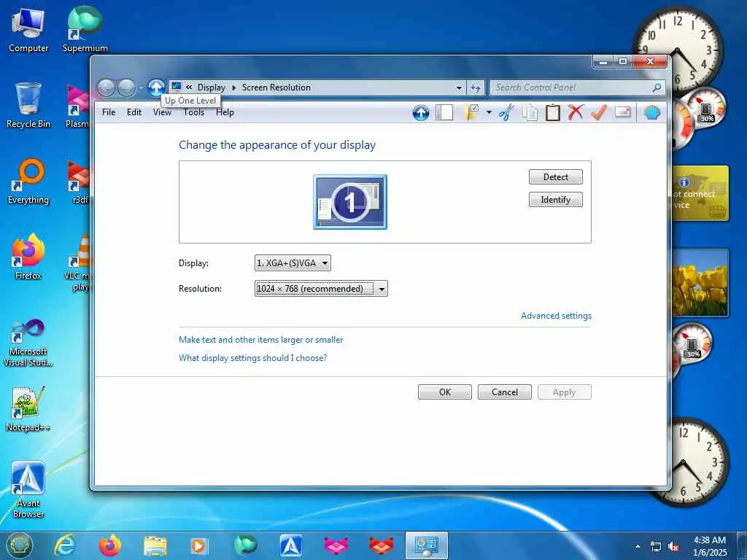Screen dimensions: 747x560
Task: Click Make text and other items larger or smaller
Action: [x=260, y=340]
